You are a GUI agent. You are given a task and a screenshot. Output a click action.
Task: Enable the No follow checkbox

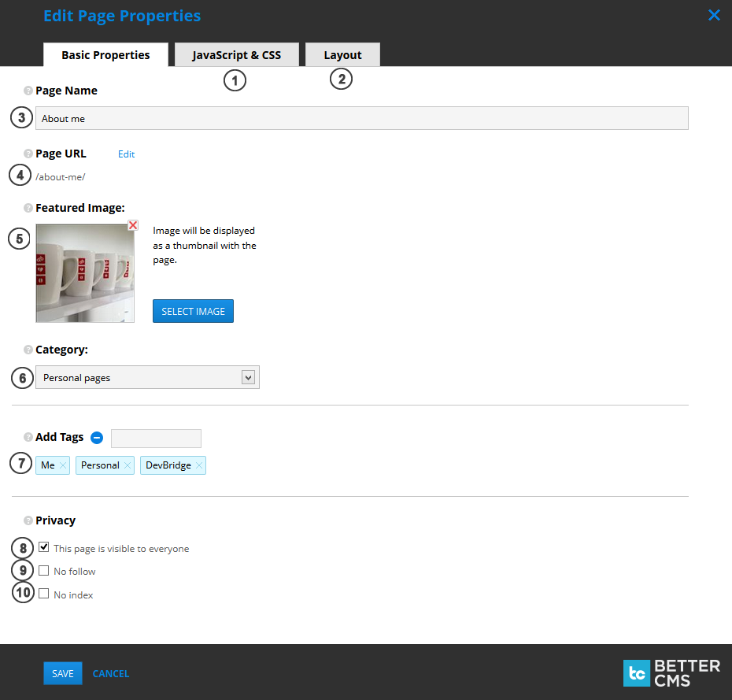pos(44,571)
